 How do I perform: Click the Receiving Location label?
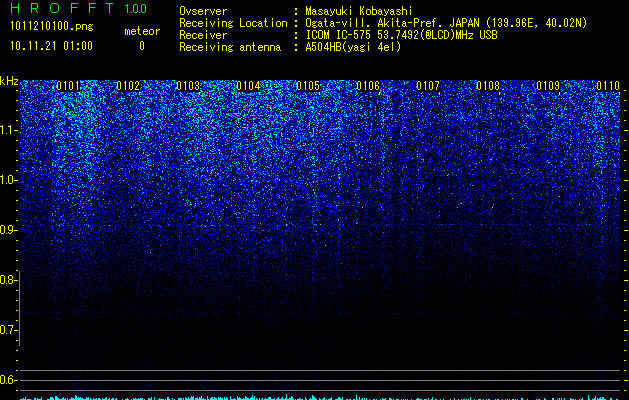coord(233,23)
